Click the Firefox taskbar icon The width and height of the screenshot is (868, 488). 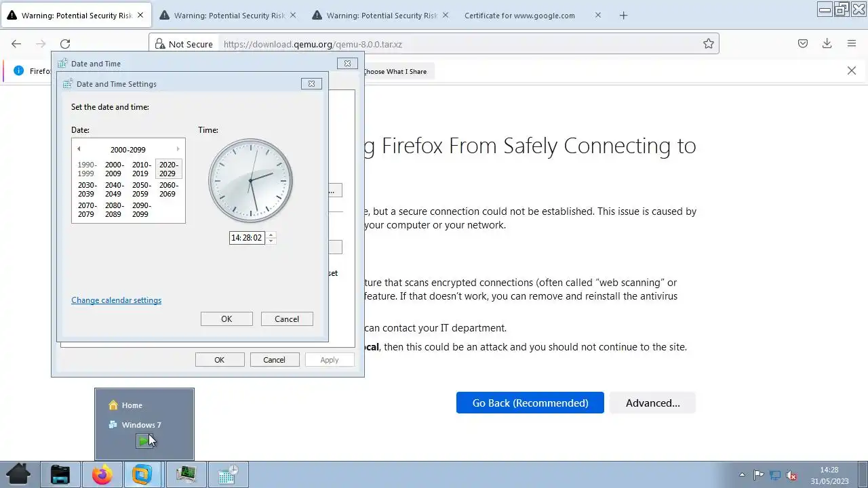[102, 474]
